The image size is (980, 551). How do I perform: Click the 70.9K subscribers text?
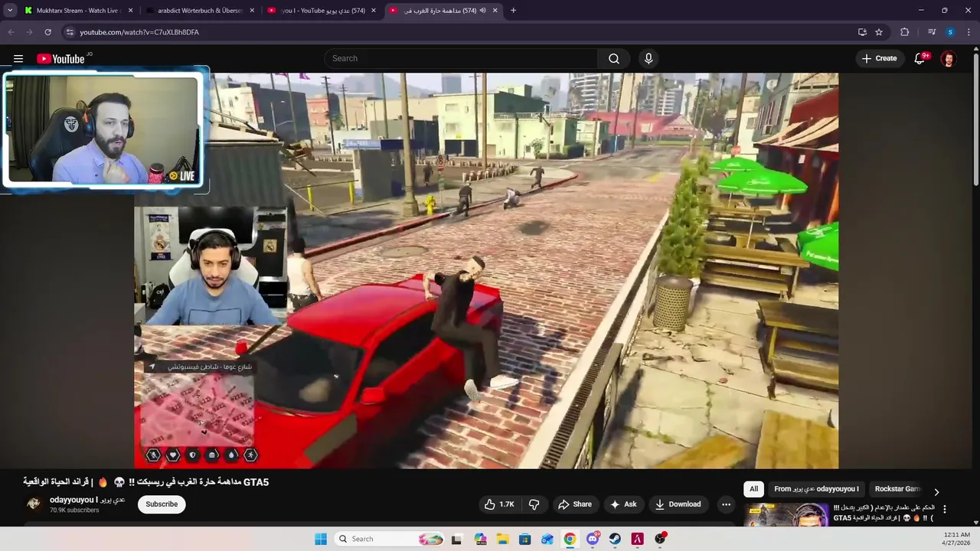point(74,510)
